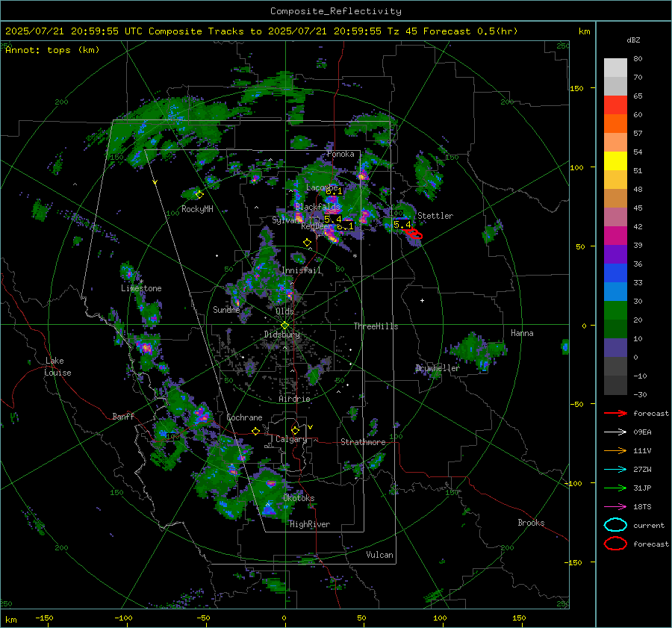Click the yellow diamond marker beside RockyMH

click(199, 195)
